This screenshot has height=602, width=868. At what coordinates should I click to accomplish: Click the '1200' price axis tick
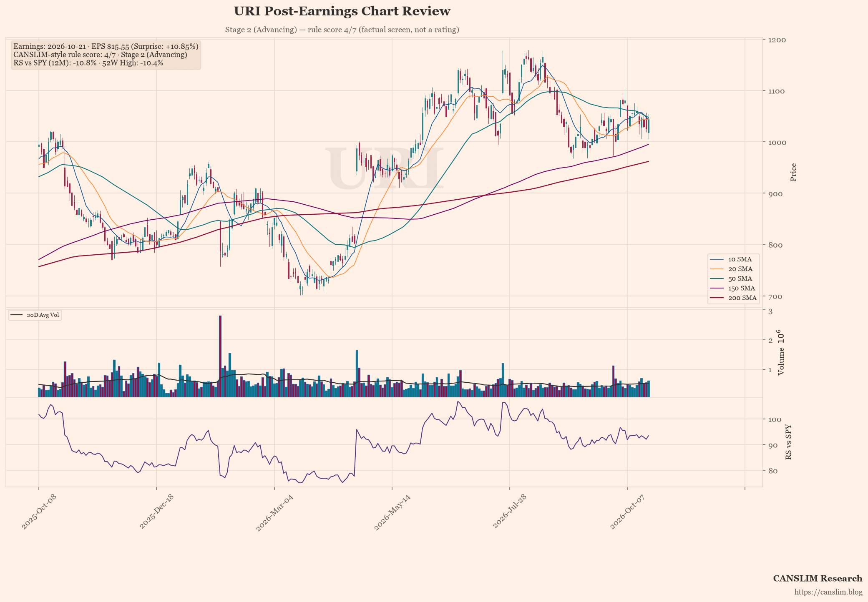[777, 40]
